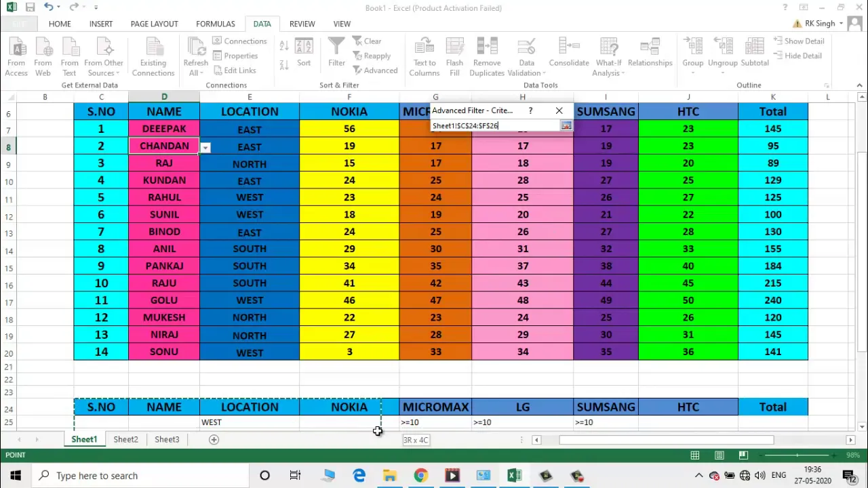Click Connections button in ribbon

point(239,41)
